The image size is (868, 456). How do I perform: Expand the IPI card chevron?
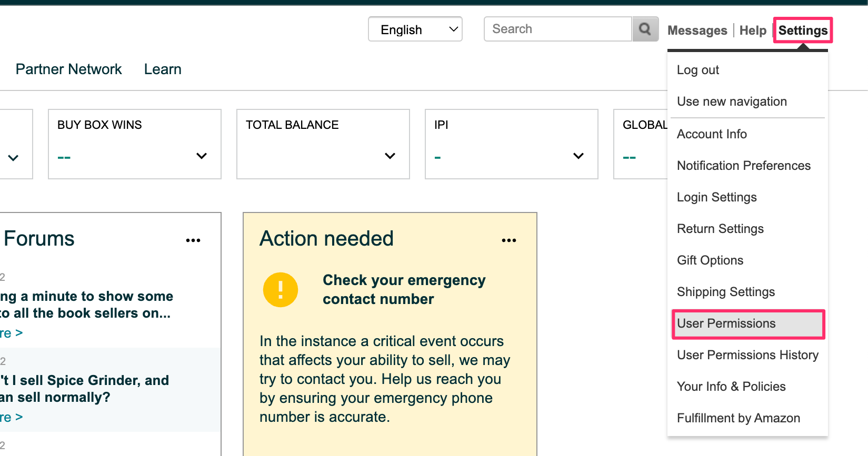pos(578,156)
